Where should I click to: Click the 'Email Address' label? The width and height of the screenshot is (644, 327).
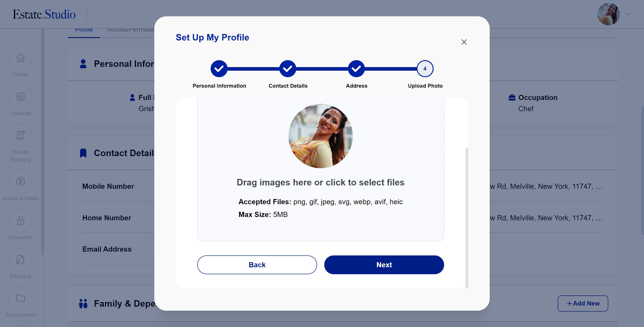[x=107, y=249]
